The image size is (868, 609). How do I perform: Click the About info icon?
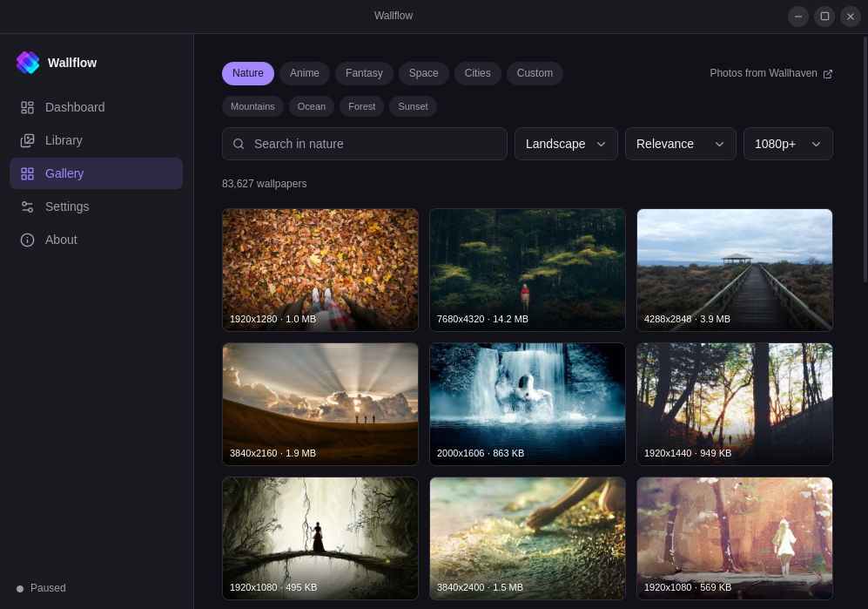tap(27, 240)
